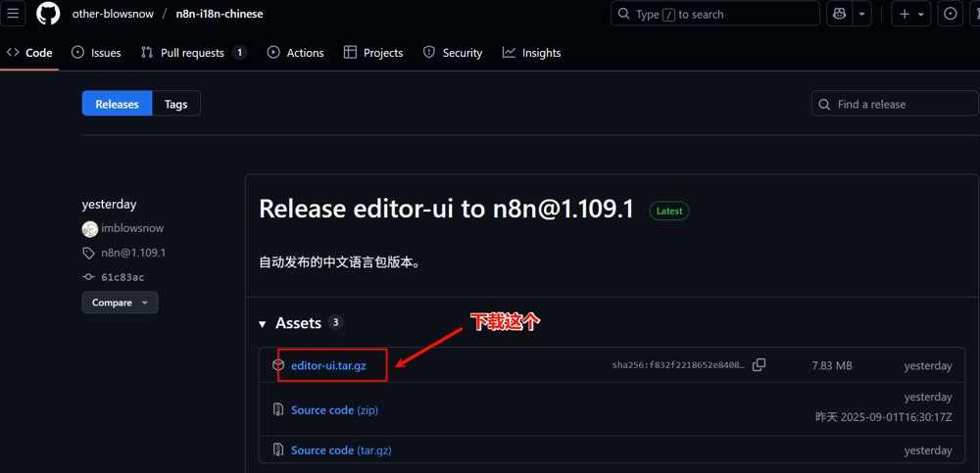Go to the Pull requests tab
The image size is (980, 473).
(192, 53)
